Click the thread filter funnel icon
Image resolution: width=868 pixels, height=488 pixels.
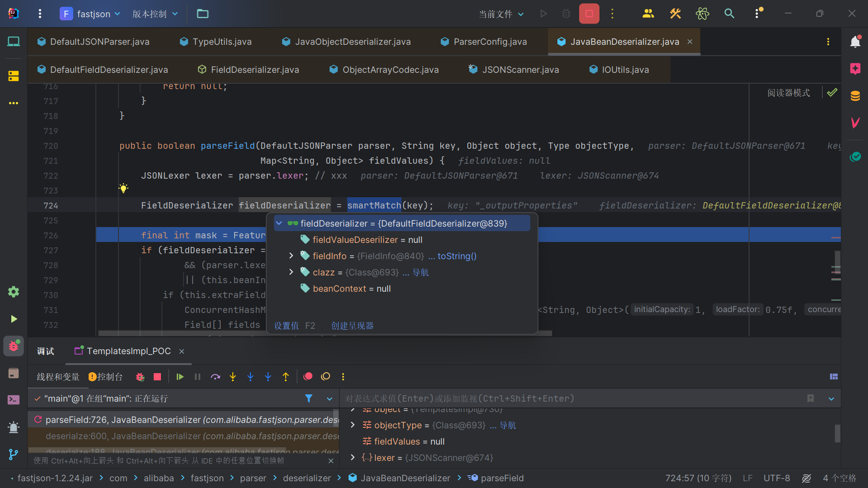point(309,398)
